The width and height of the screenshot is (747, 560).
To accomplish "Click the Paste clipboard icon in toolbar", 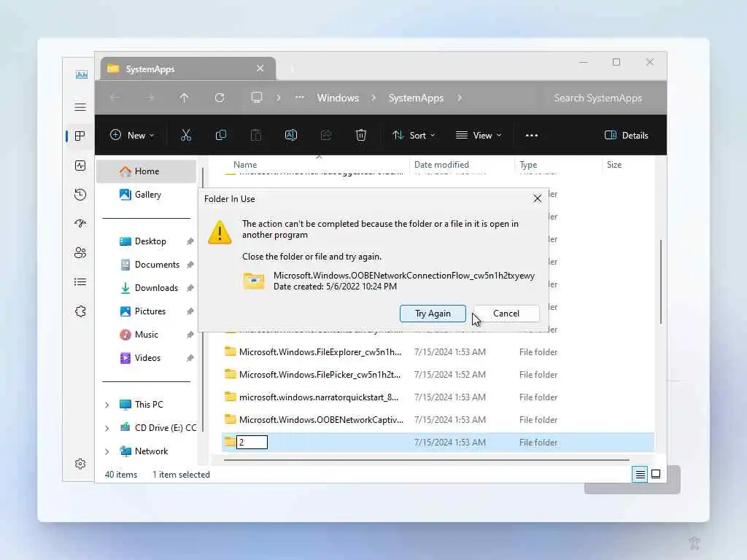I will (256, 135).
